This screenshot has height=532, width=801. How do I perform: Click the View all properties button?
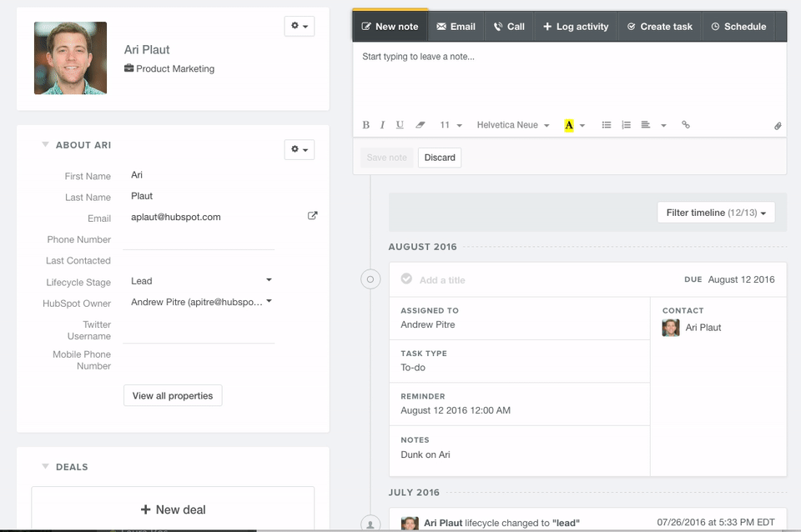point(173,395)
